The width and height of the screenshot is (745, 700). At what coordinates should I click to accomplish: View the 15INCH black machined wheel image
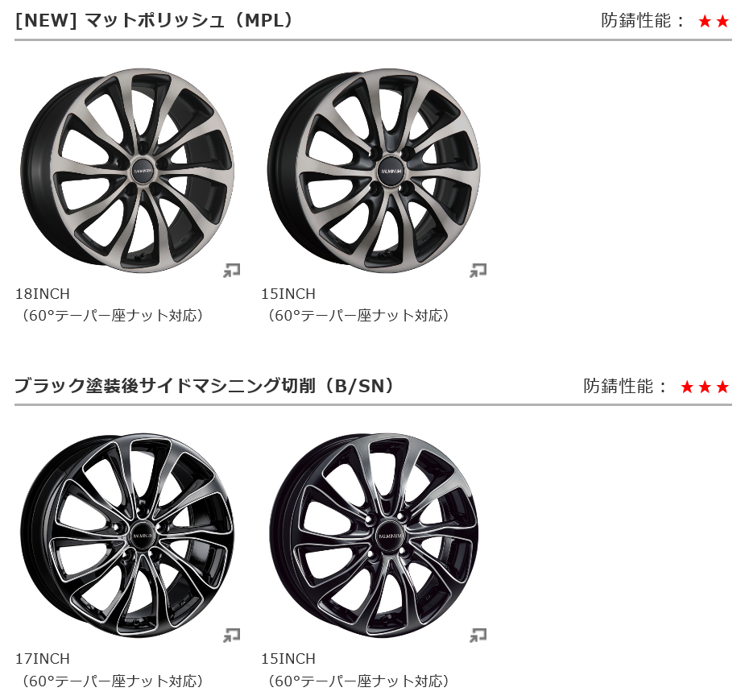pos(374,536)
